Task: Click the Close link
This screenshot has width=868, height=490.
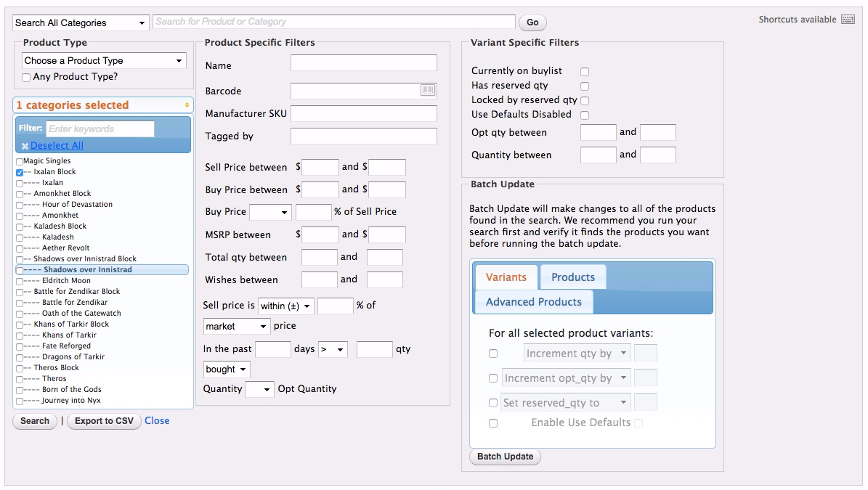Action: [x=157, y=421]
